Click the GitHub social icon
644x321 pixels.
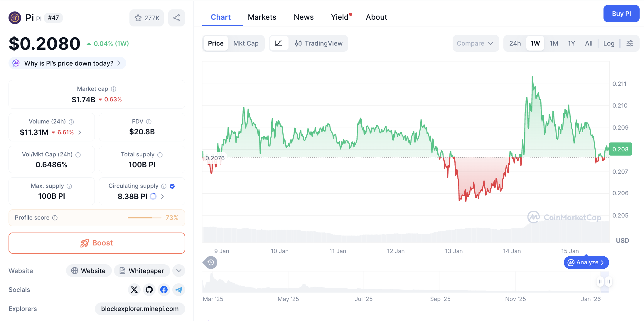(149, 290)
